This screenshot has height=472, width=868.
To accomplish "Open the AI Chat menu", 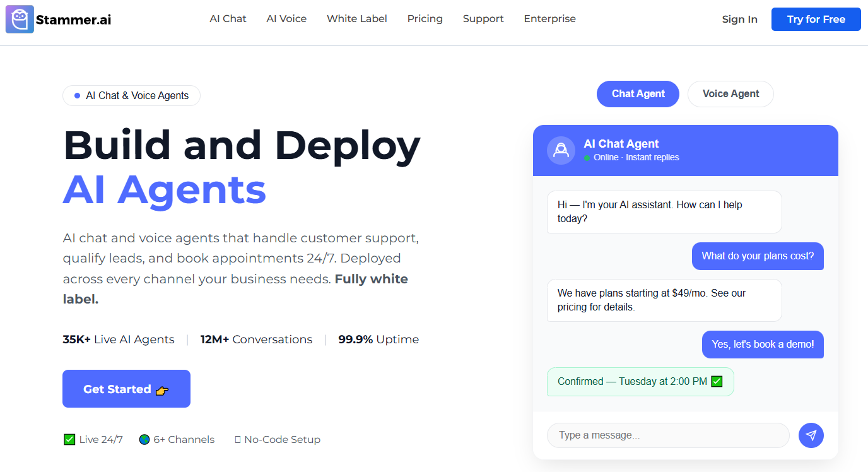I will 228,19.
